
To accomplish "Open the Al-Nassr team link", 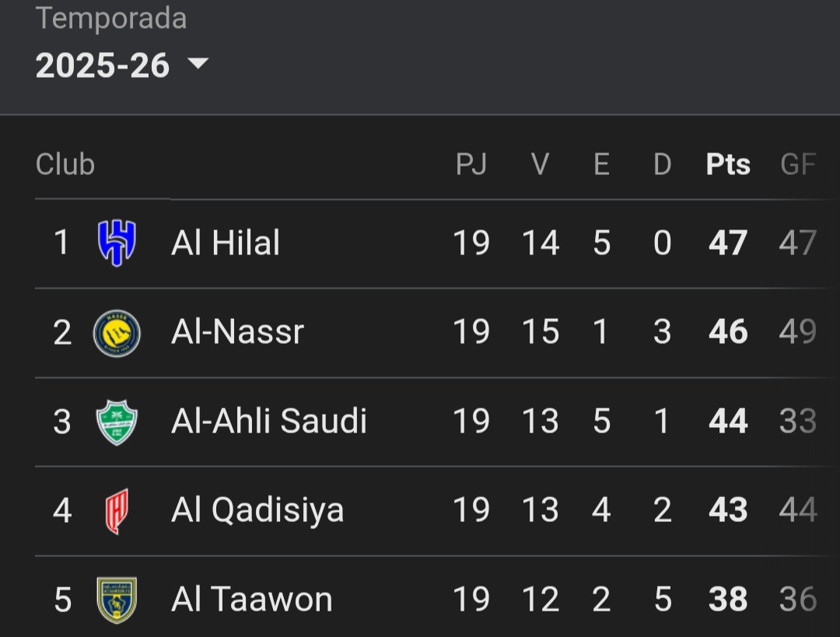I will click(237, 333).
